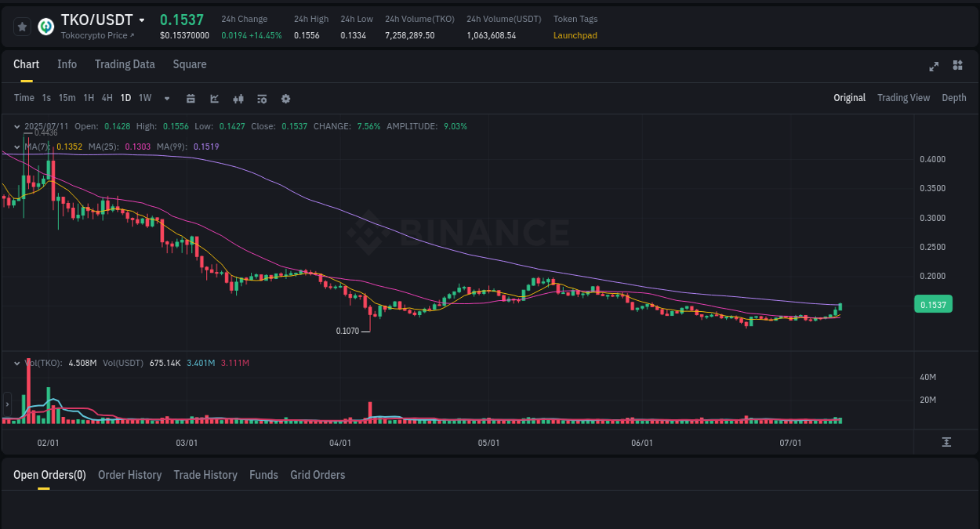Click the auto-scale icon below price axis
Viewport: 980px width, 529px height.
point(947,442)
